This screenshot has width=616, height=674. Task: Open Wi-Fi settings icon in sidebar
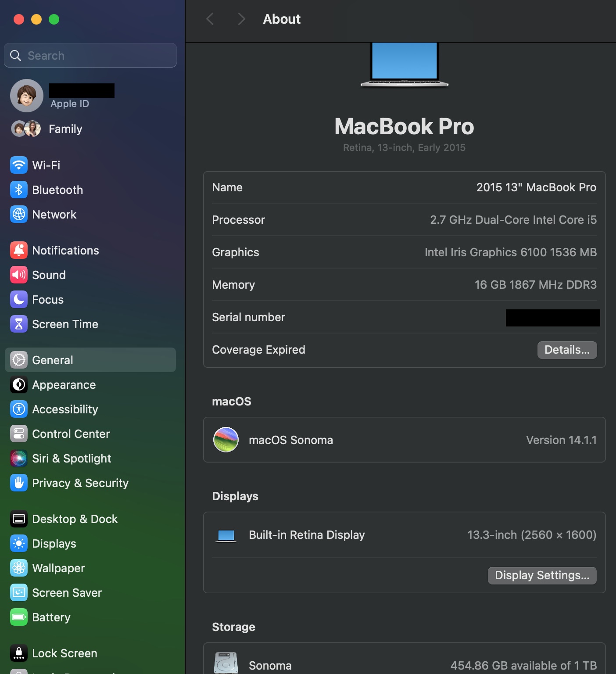19,165
